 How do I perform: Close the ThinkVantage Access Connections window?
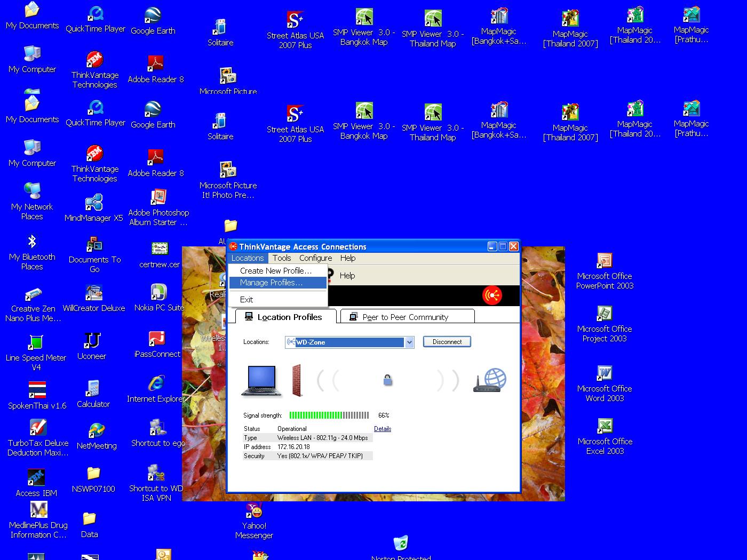point(513,246)
